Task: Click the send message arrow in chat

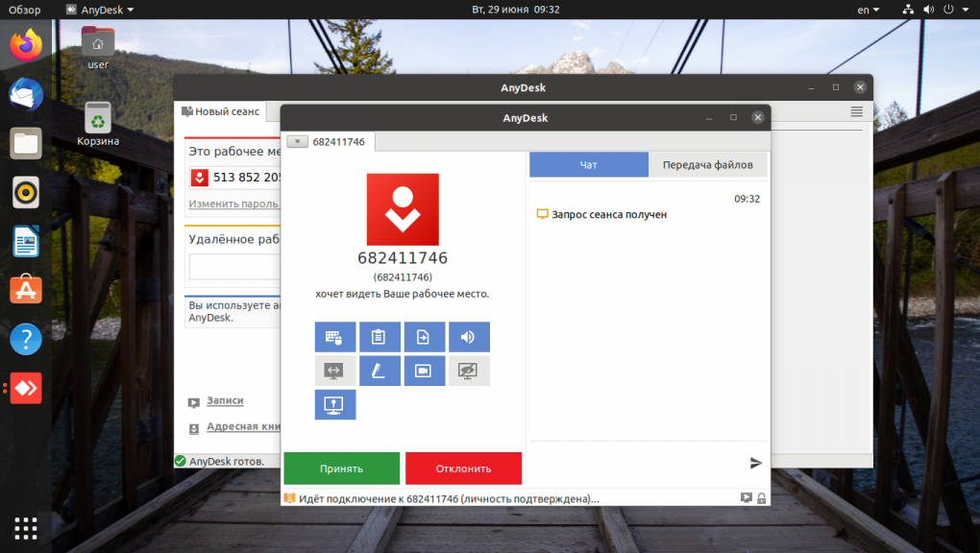Action: [x=755, y=463]
